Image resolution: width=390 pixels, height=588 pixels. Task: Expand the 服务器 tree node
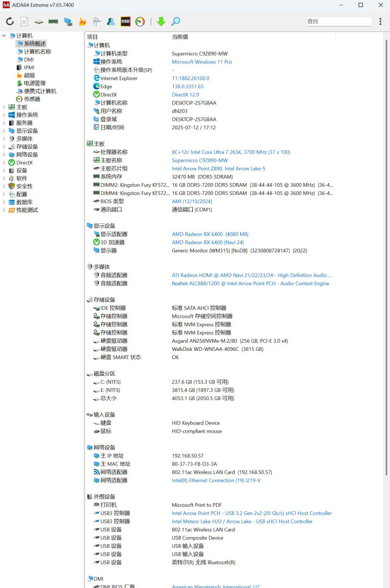[4, 122]
